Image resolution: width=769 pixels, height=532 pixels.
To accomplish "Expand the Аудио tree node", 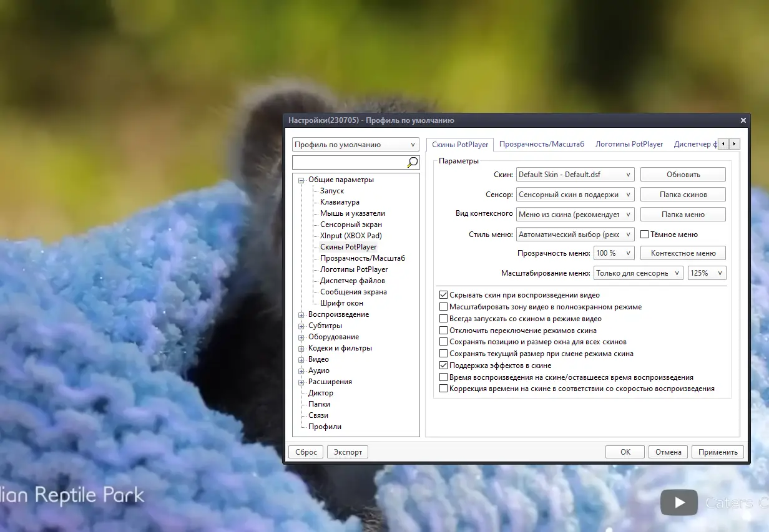I will coord(302,370).
